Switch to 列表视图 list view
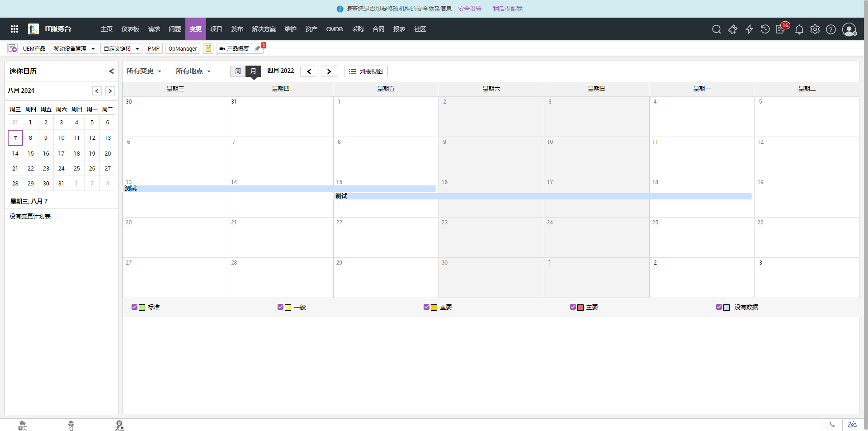The height and width of the screenshot is (431, 868). pos(366,71)
